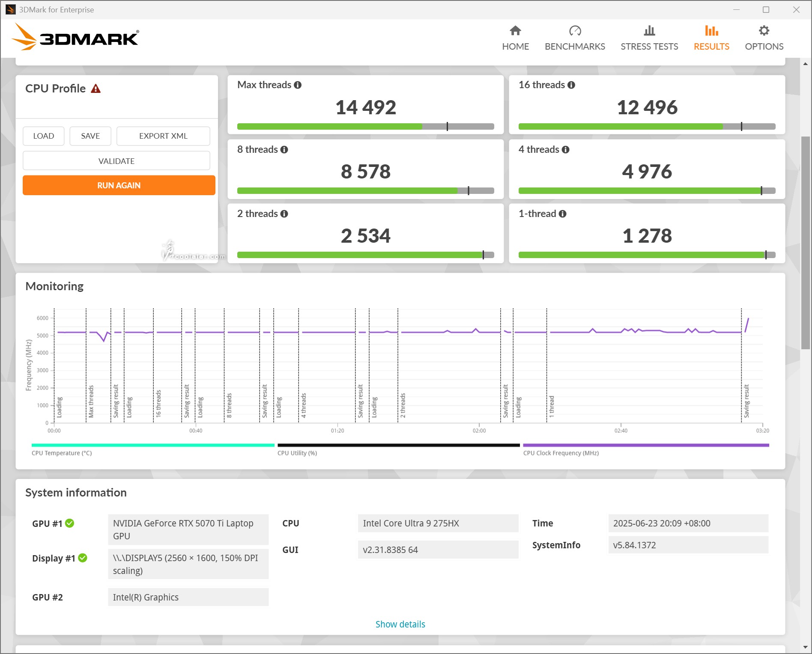Click info icon beside 1-thread
812x654 pixels.
563,214
